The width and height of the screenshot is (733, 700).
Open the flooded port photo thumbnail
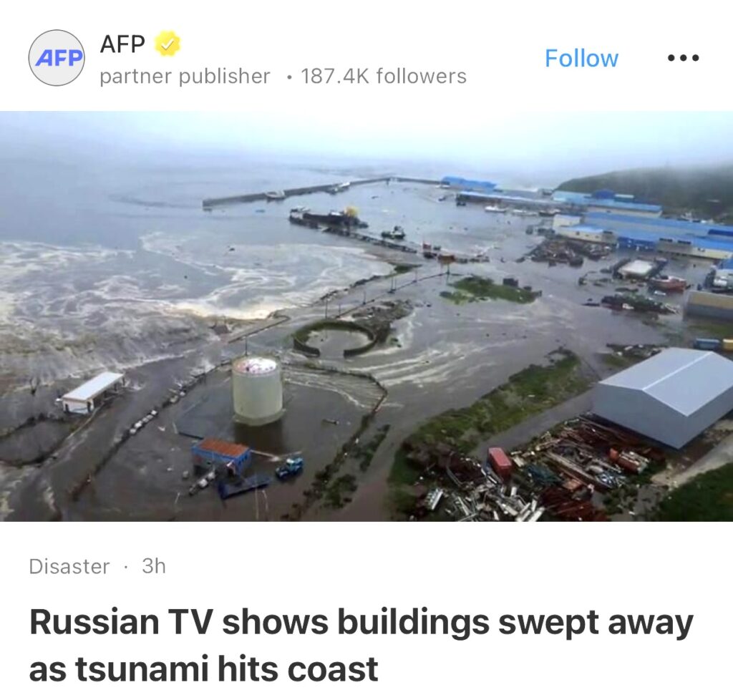366,316
